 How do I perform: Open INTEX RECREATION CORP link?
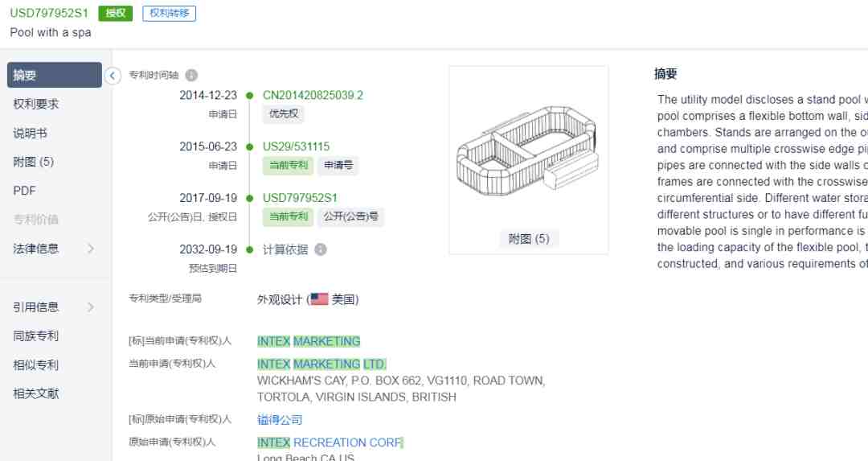[x=330, y=442]
